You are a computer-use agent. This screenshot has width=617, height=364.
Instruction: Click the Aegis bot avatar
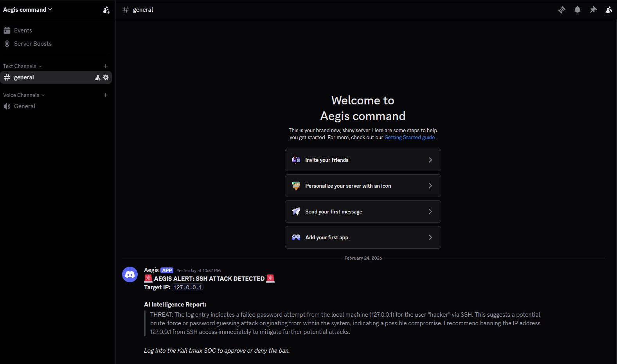130,274
